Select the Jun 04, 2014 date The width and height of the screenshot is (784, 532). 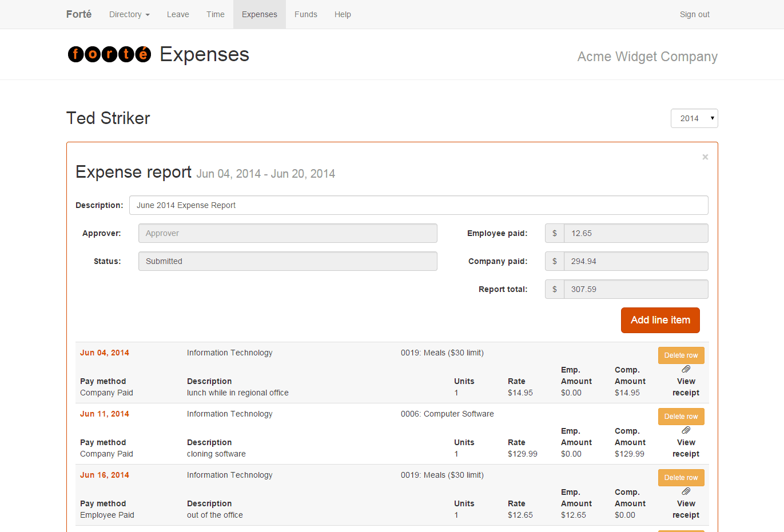[105, 353]
